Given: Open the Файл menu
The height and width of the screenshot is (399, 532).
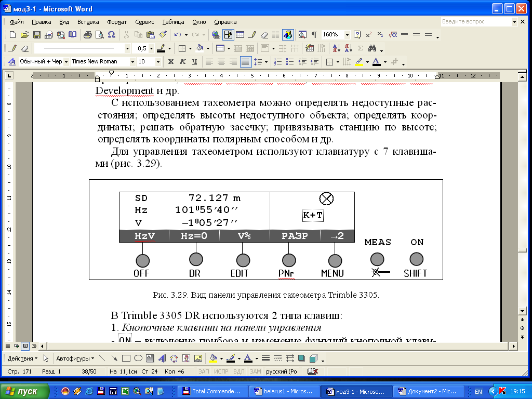Looking at the screenshot, I should pos(17,22).
